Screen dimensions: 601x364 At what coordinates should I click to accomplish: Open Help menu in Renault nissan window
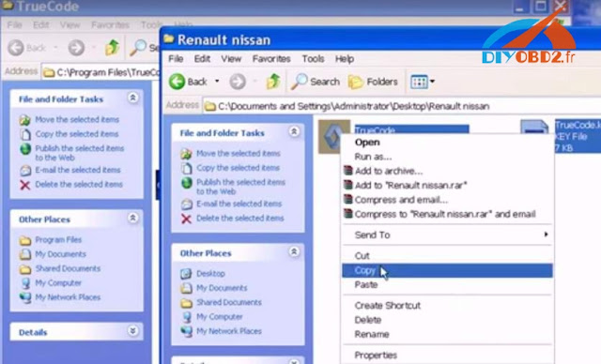point(345,59)
